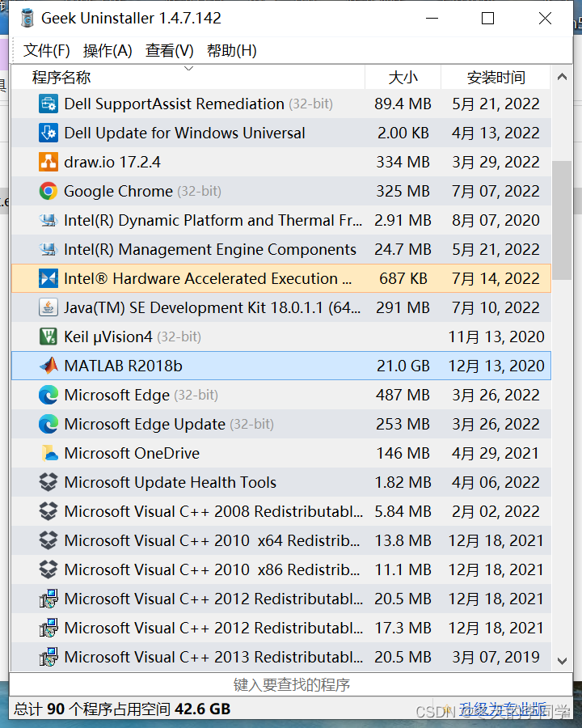Click the sort chevron above 程序名称 column
Screen dimensions: 582x728
point(188,68)
